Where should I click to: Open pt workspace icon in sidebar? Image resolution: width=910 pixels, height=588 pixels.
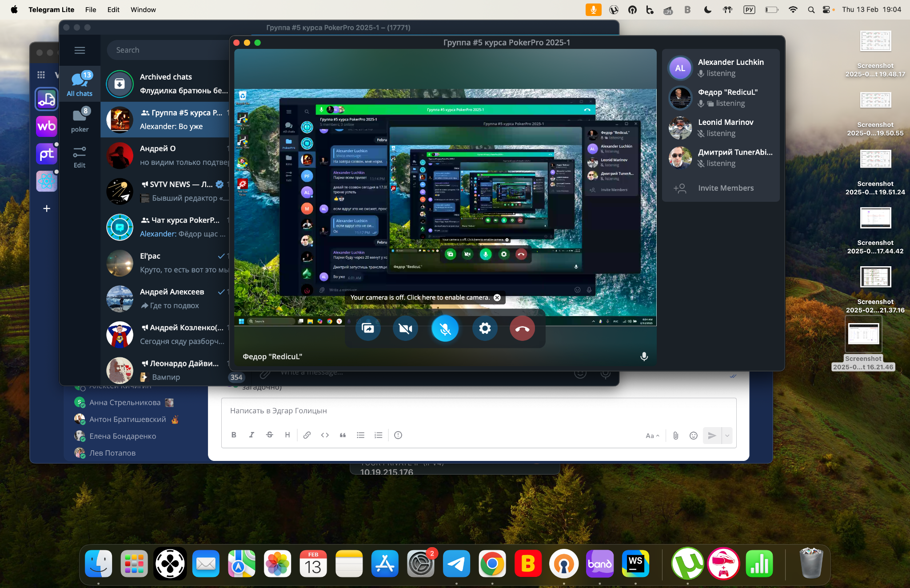[x=47, y=154]
